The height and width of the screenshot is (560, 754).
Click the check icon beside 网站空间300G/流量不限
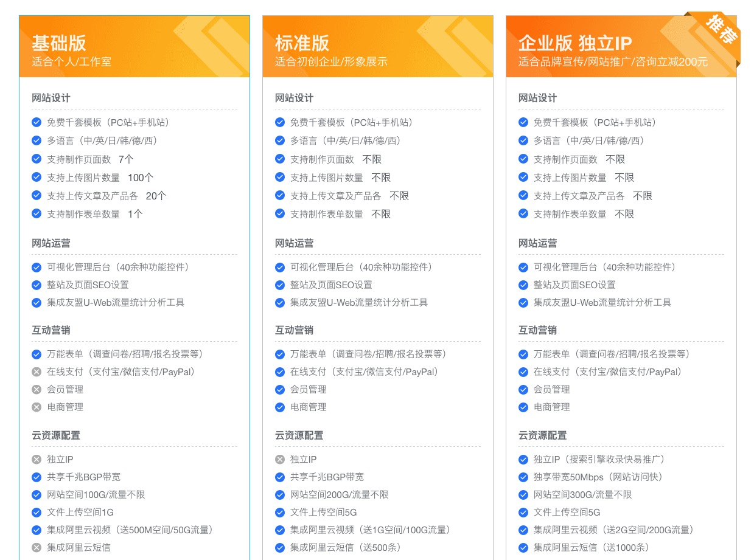(523, 494)
